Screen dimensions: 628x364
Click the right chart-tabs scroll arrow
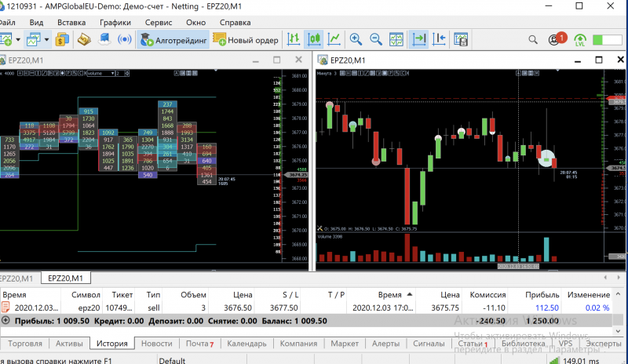click(619, 278)
